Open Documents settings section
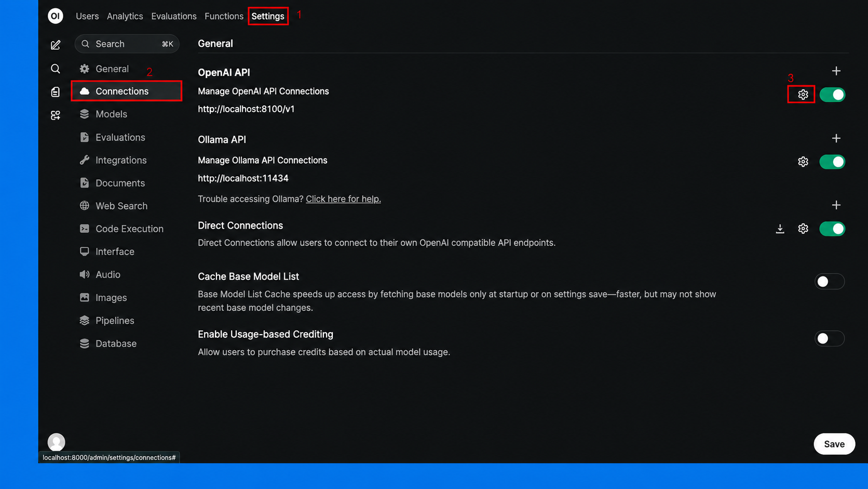This screenshot has height=489, width=868. point(126,183)
